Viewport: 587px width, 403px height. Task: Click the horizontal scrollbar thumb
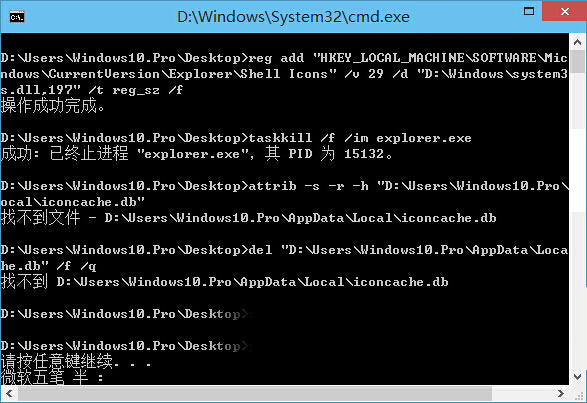(255, 394)
